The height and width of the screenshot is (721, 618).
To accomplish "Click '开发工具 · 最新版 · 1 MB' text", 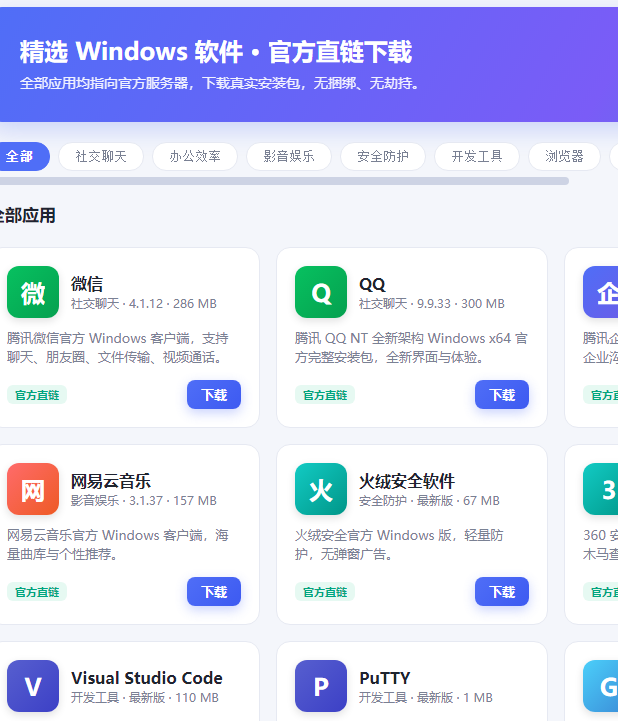I will pyautogui.click(x=426, y=698).
